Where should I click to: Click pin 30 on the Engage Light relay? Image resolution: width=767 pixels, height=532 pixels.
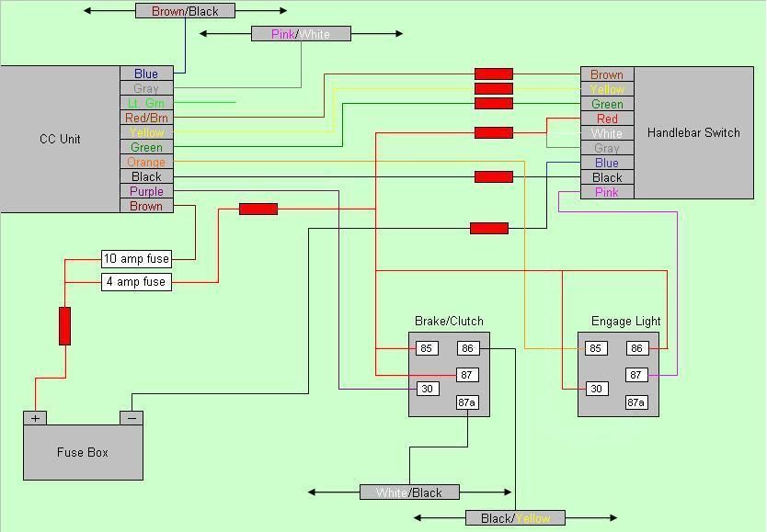[595, 389]
